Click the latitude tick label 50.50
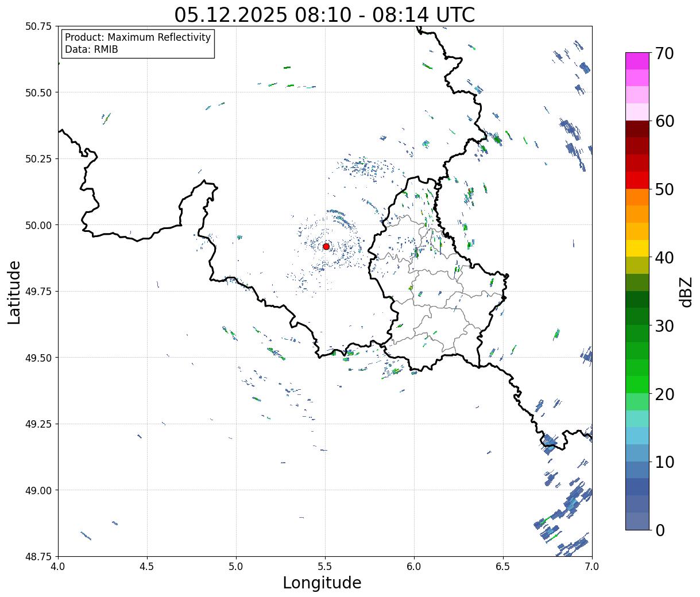Screen dimensions: 700x597 click(x=38, y=92)
